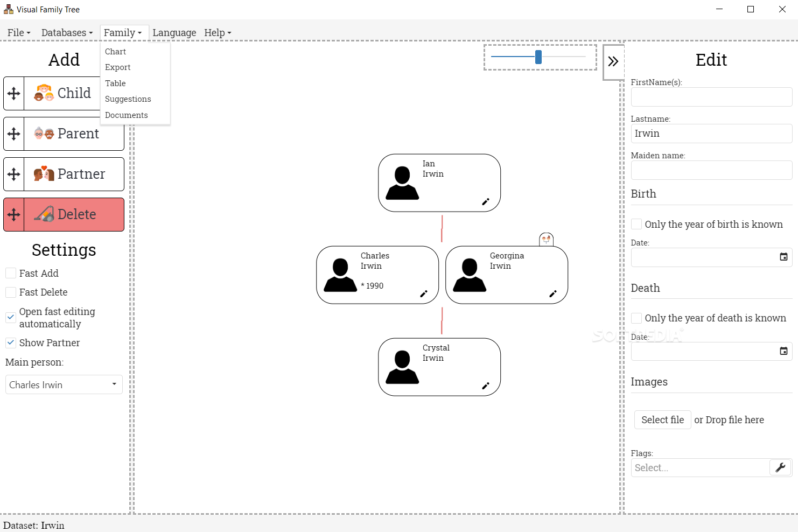The width and height of the screenshot is (798, 532).
Task: Click the move handle beside Parent
Action: (x=14, y=134)
